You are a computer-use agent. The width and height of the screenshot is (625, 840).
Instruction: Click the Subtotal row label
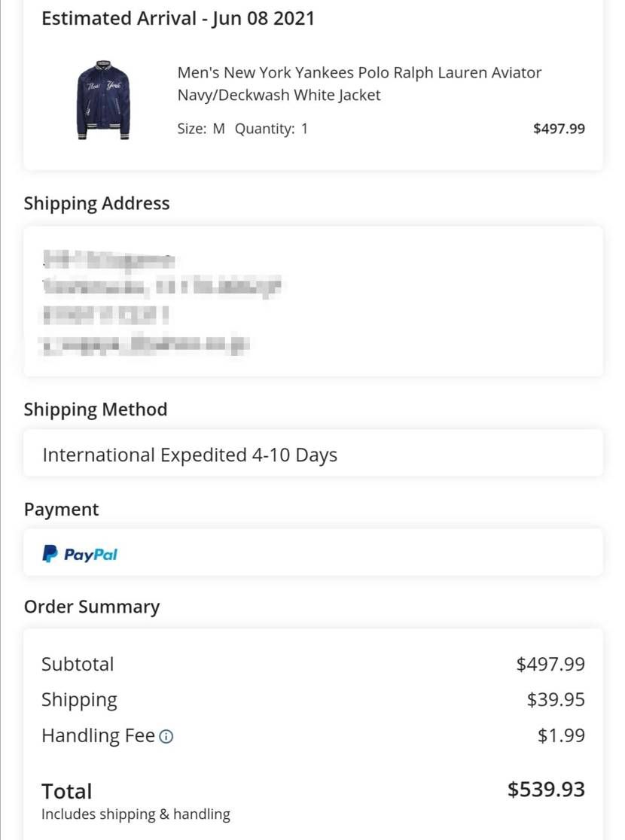coord(78,664)
